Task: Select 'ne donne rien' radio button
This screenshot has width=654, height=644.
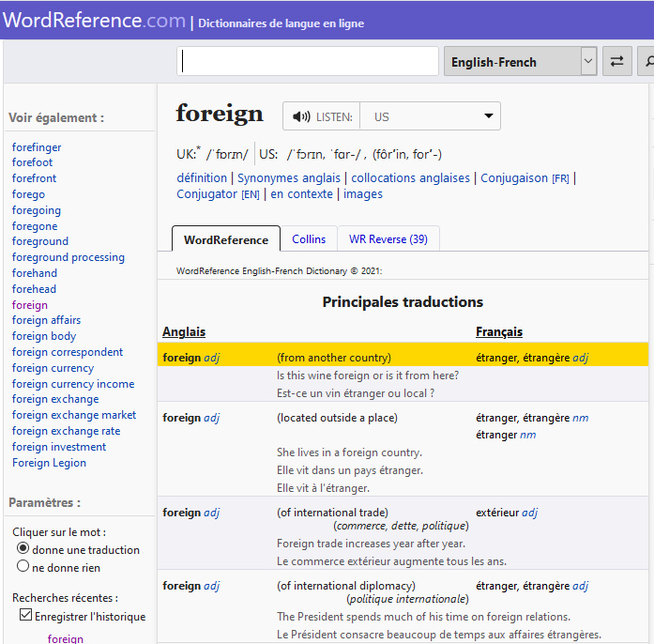Action: tap(23, 566)
